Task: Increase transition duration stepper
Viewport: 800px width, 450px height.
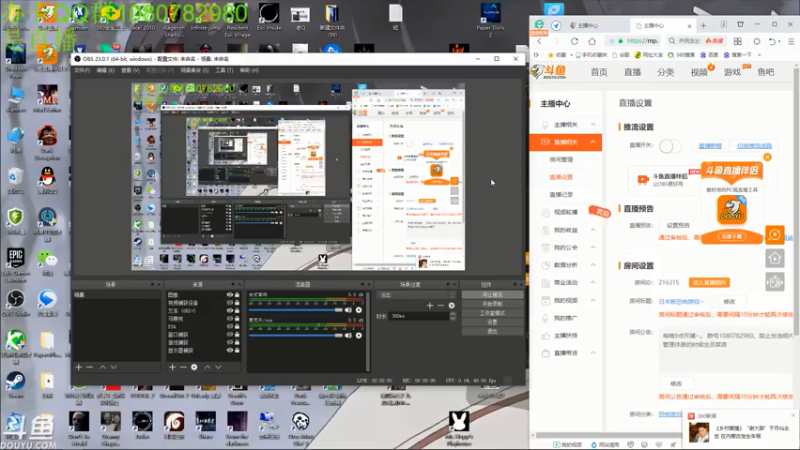Action: tap(453, 314)
